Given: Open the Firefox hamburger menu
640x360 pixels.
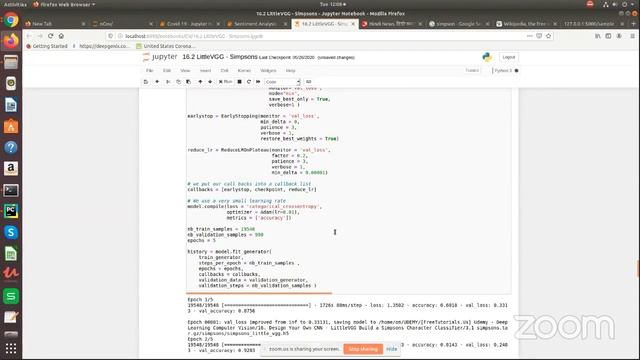Looking at the screenshot, I should point(632,36).
